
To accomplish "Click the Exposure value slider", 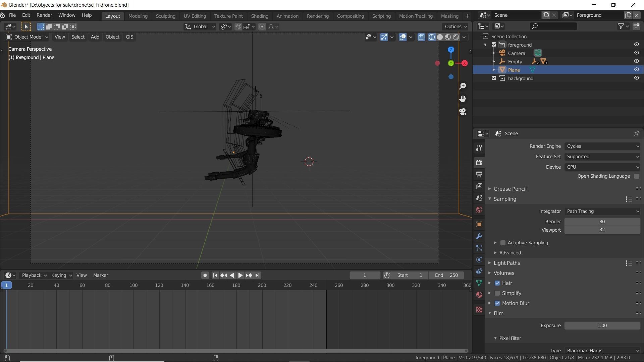I will [x=602, y=326].
